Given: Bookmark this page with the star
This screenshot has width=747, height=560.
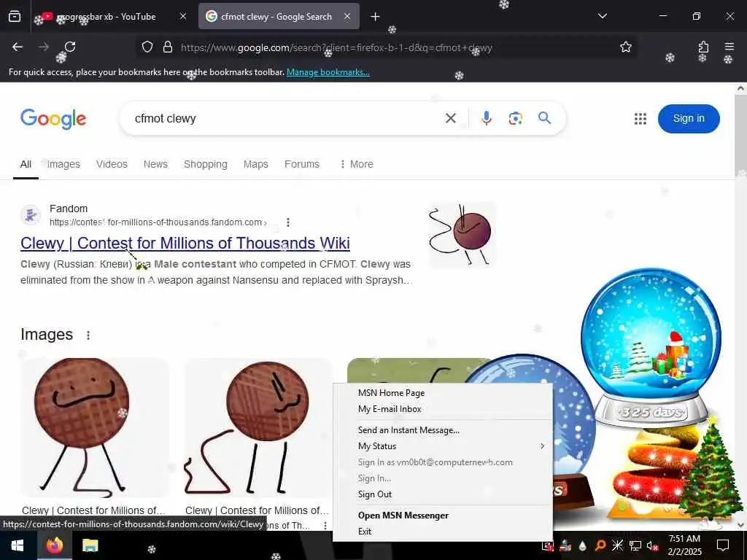Looking at the screenshot, I should 625,47.
